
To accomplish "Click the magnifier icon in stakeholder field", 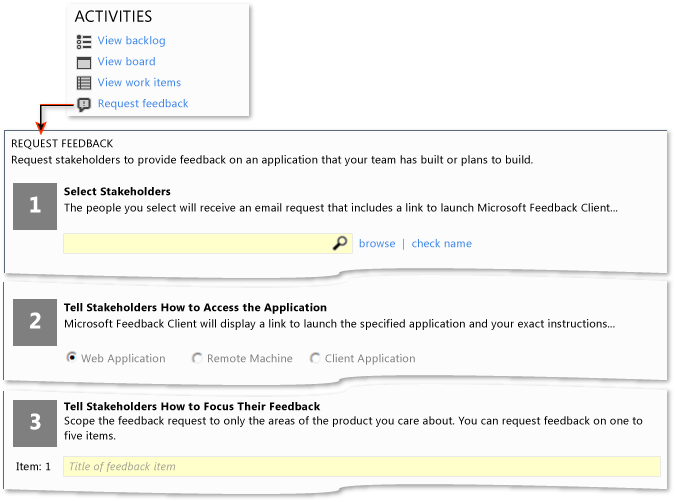I will click(340, 243).
